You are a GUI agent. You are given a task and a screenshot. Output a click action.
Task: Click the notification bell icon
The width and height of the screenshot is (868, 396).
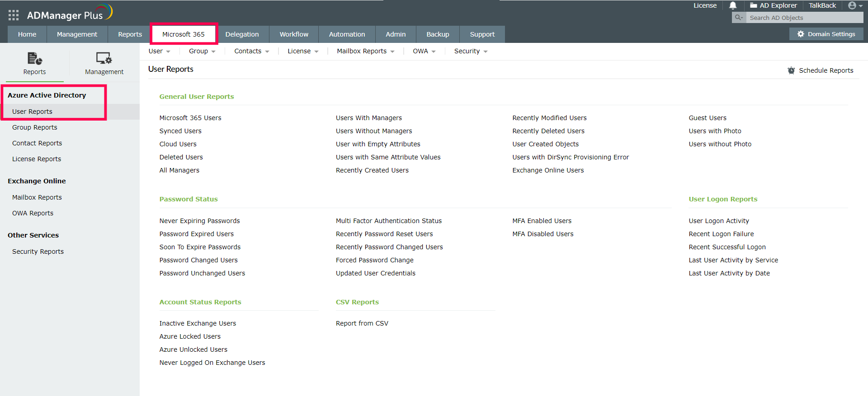(733, 5)
